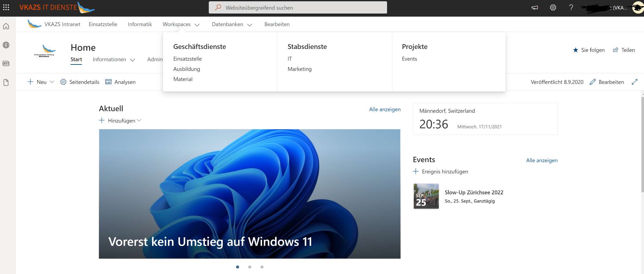This screenshot has height=274, width=644.
Task: Open Einsatzstelle under Geschäftsdienste
Action: coord(187,59)
